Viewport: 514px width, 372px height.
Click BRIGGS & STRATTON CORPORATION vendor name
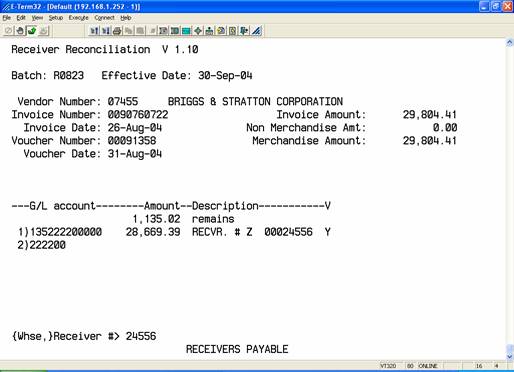pyautogui.click(x=255, y=101)
